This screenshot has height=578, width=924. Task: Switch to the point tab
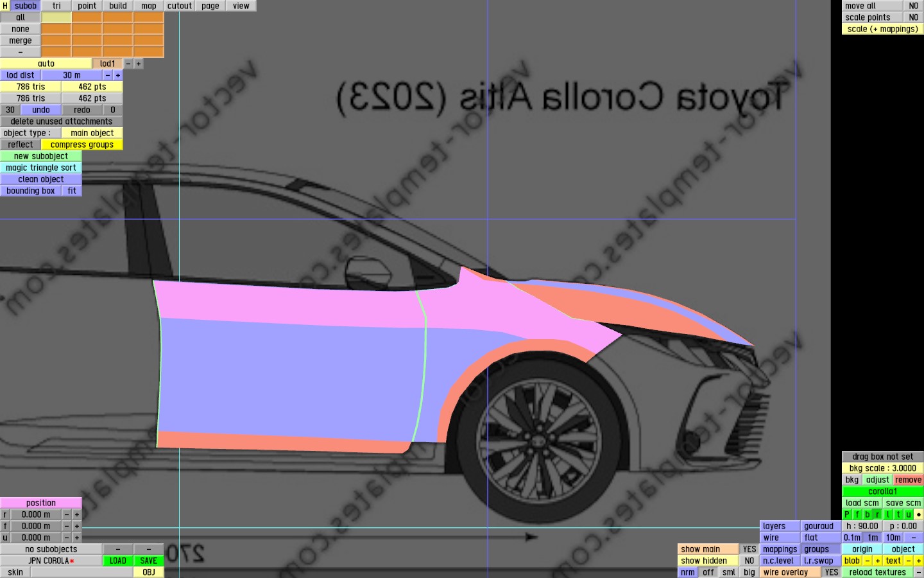point(87,6)
